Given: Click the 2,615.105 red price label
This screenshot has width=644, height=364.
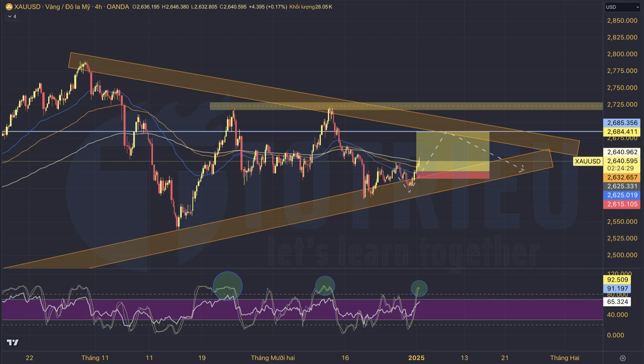Looking at the screenshot, I should click(622, 204).
